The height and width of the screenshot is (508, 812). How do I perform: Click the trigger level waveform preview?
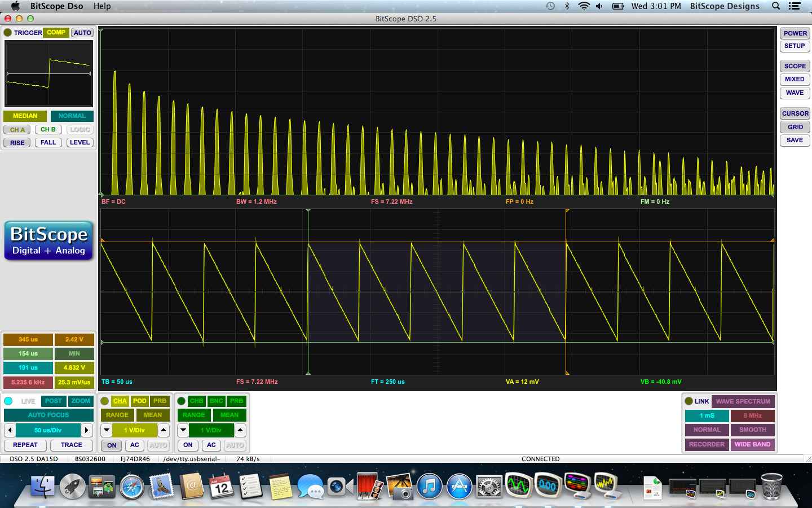pyautogui.click(x=48, y=73)
